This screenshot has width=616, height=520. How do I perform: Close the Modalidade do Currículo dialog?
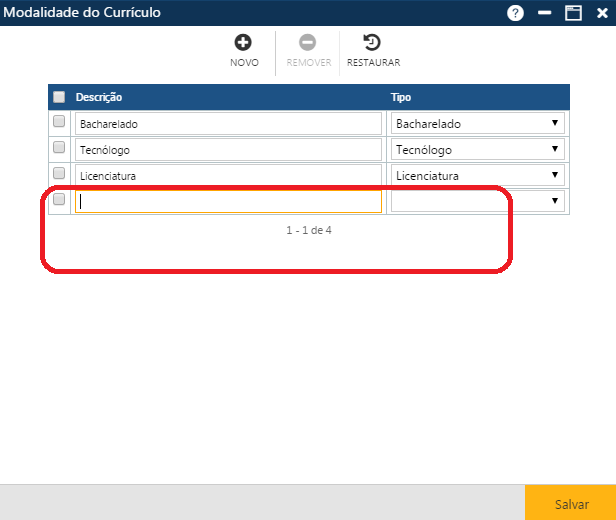tap(601, 13)
